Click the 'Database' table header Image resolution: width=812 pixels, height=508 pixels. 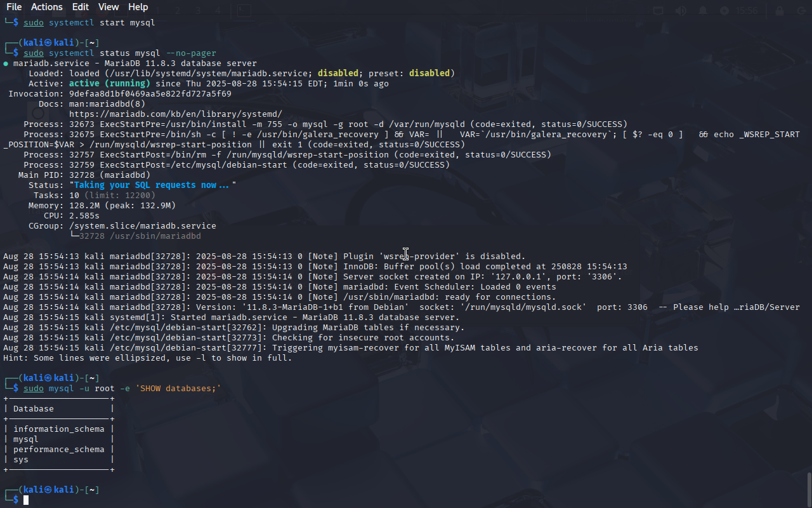34,408
